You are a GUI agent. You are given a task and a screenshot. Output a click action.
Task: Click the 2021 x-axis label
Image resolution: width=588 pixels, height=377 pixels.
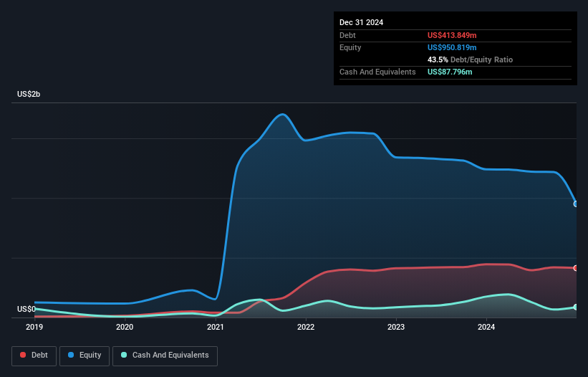pyautogui.click(x=216, y=327)
